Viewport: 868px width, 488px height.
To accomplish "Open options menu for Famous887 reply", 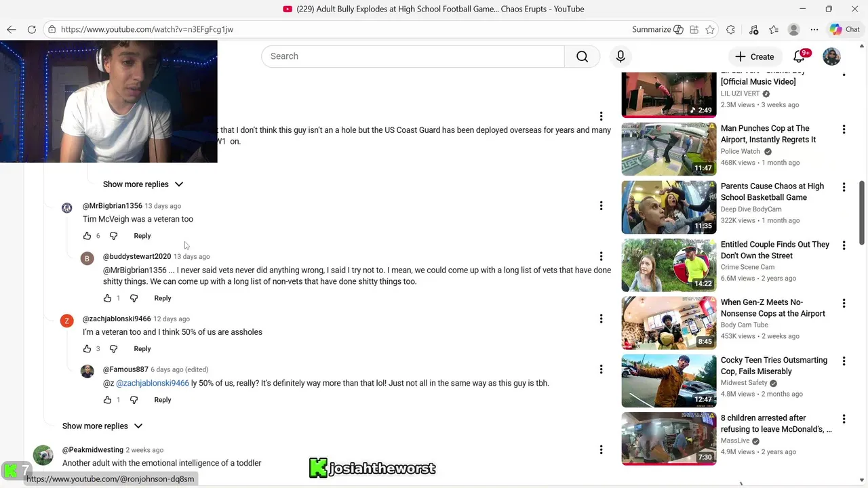I will click(x=601, y=369).
